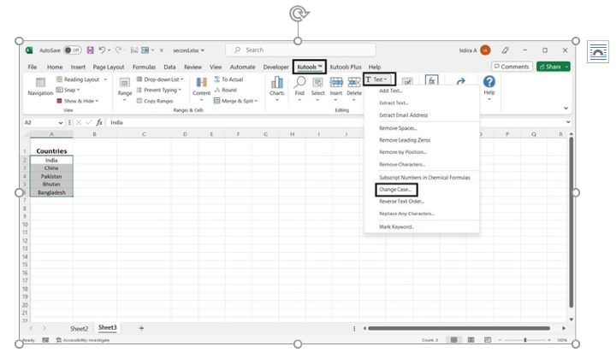Expand the formula bar chevron
Screen dimensions: 616x364
[x=568, y=122]
